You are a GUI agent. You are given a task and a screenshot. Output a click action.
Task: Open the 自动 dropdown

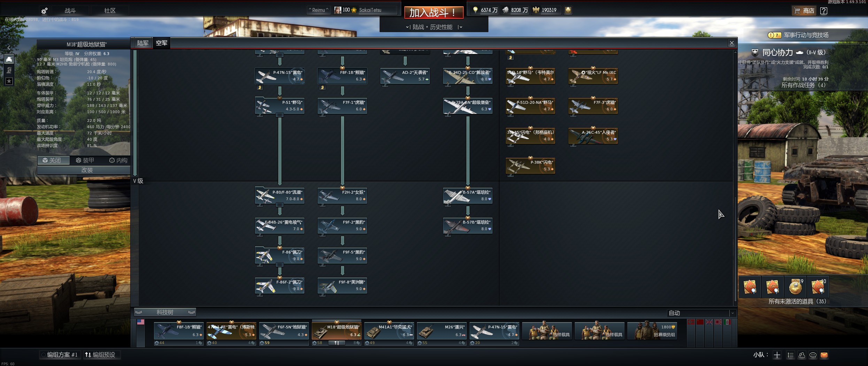(701, 313)
